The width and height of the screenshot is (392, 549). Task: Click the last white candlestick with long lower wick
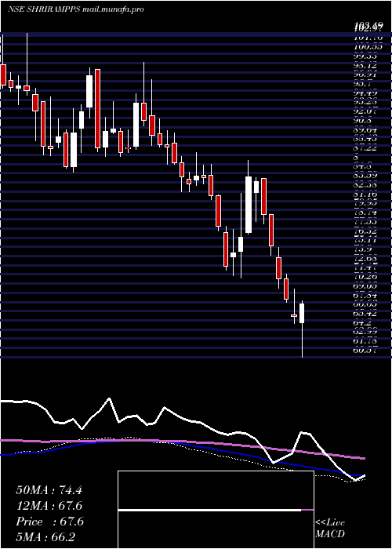302,329
